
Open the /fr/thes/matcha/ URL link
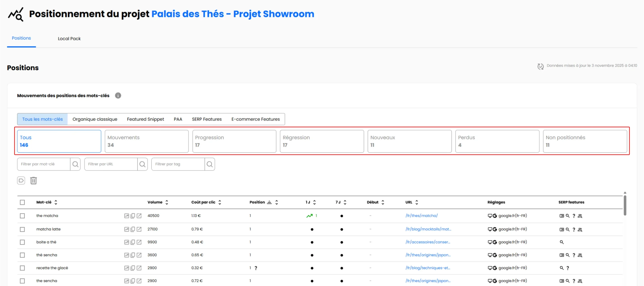pyautogui.click(x=421, y=216)
